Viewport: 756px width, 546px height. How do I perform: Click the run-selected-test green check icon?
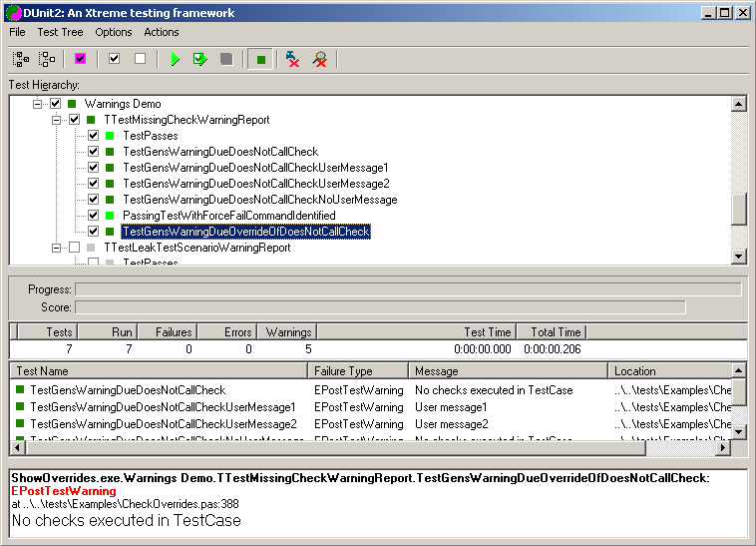200,59
